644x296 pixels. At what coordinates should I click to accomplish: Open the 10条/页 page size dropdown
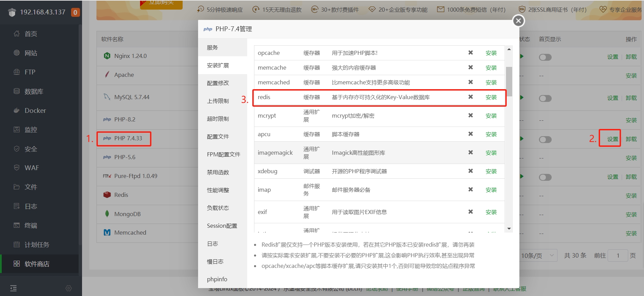[x=537, y=256]
